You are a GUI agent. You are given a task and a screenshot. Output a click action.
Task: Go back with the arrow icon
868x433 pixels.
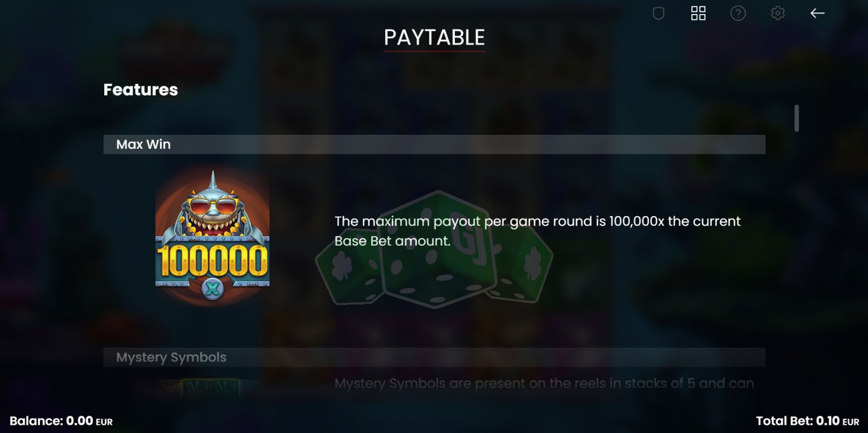pos(817,13)
